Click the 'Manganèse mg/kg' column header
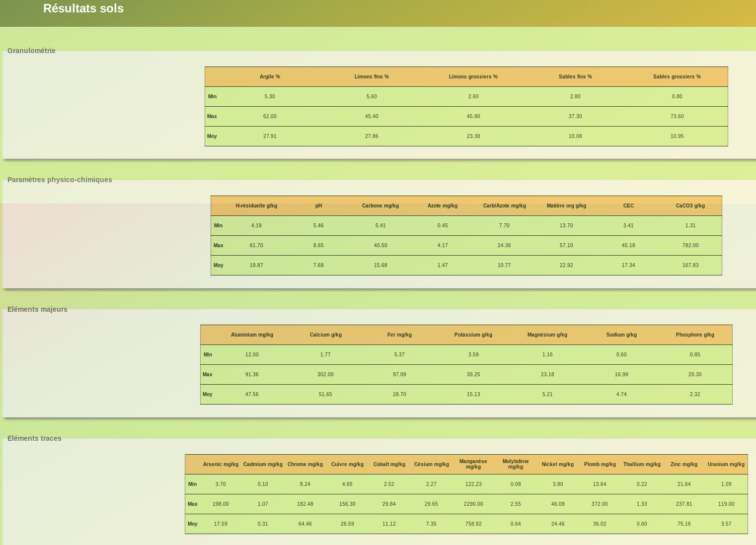This screenshot has width=756, height=545. (473, 464)
